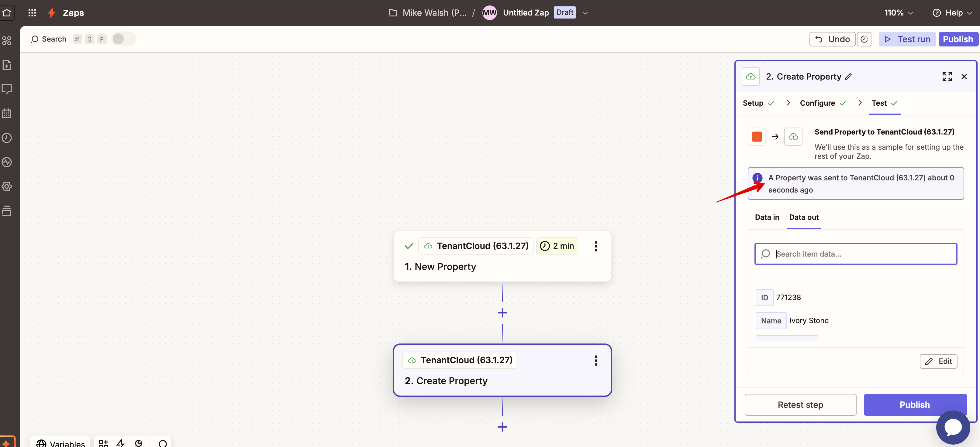Click the 2 min polling interval badge
Image resolution: width=980 pixels, height=447 pixels.
pyautogui.click(x=557, y=246)
